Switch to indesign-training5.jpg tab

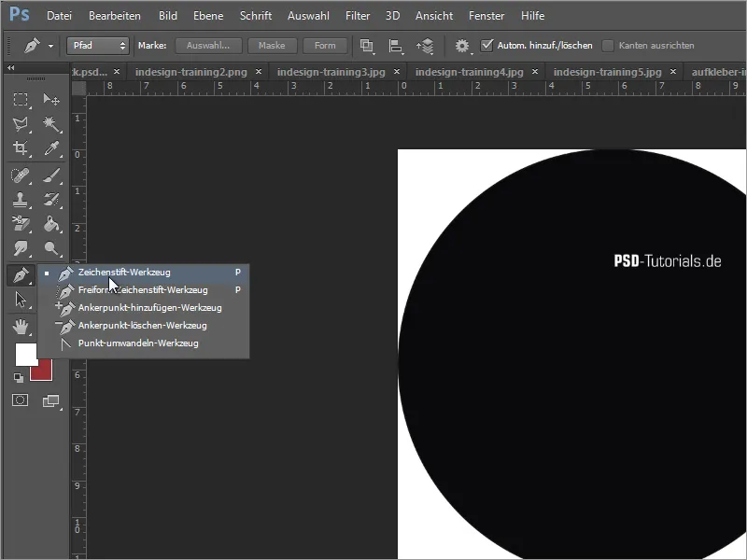[x=608, y=72]
